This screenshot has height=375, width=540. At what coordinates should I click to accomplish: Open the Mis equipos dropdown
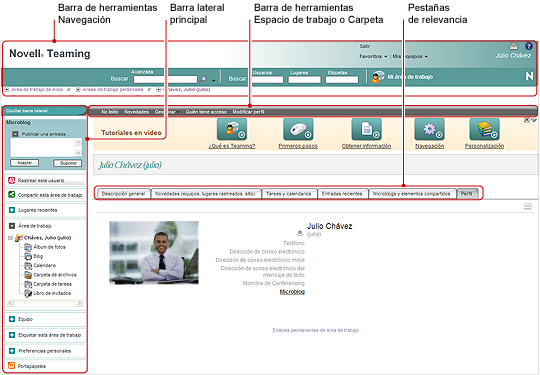pos(410,56)
